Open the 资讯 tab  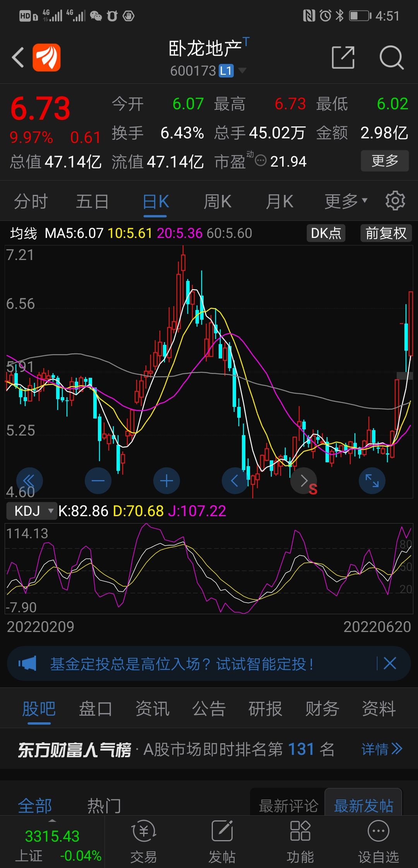[x=152, y=709]
